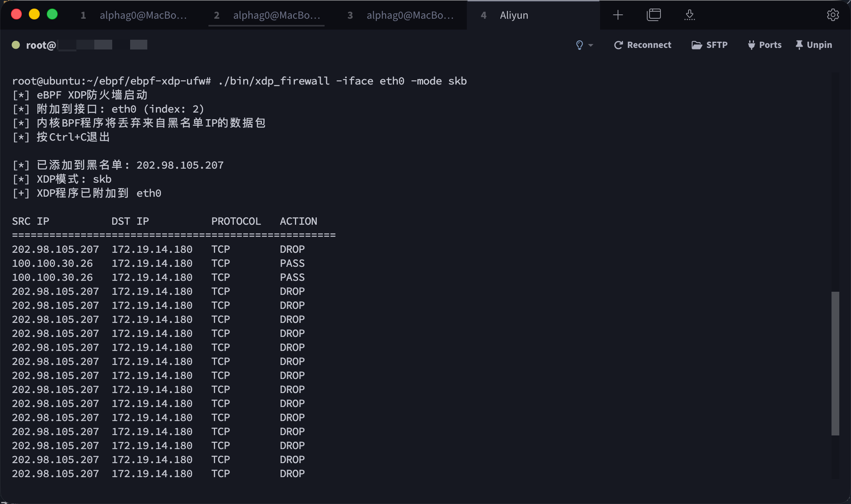
Task: Click the Ports plug icon
Action: pyautogui.click(x=751, y=45)
